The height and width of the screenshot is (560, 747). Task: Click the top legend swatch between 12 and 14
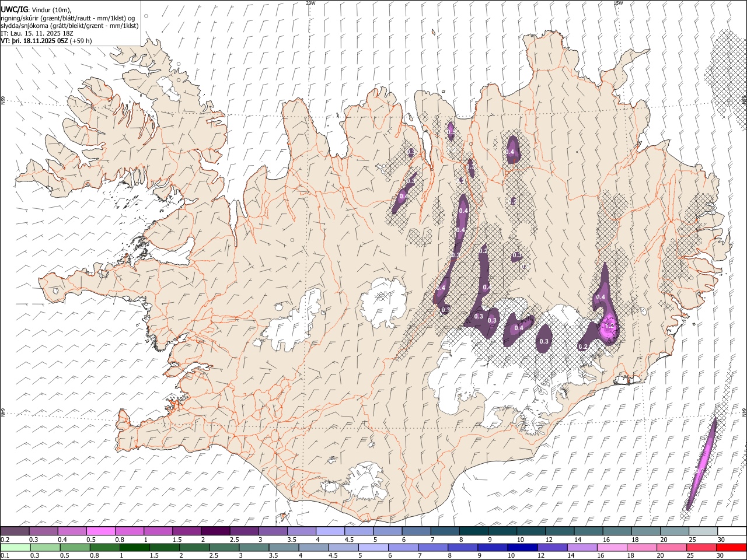pos(560,531)
